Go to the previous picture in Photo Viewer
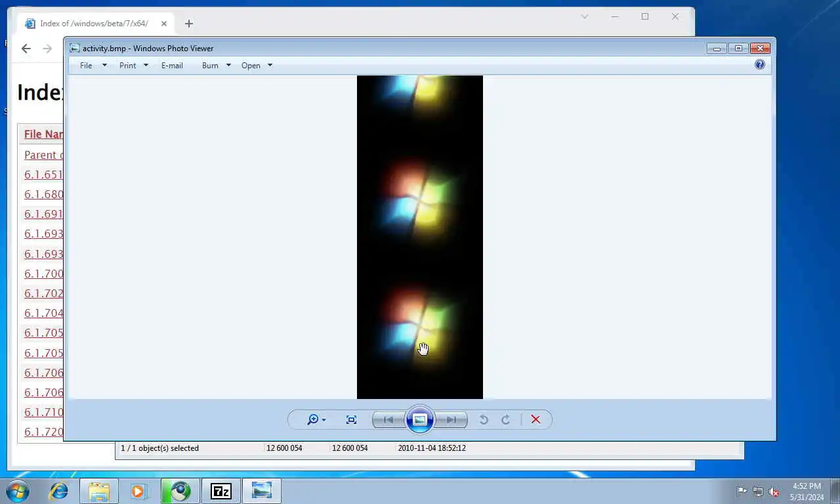 coord(388,420)
